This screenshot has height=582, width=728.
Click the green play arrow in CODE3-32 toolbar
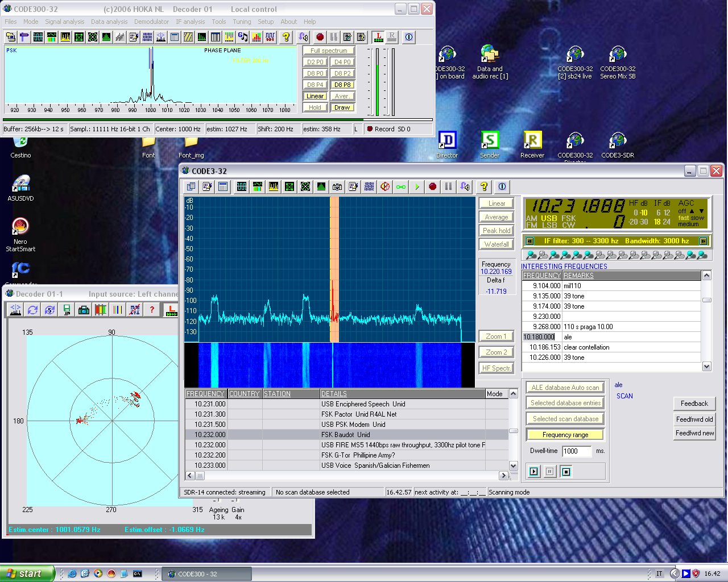(x=417, y=186)
